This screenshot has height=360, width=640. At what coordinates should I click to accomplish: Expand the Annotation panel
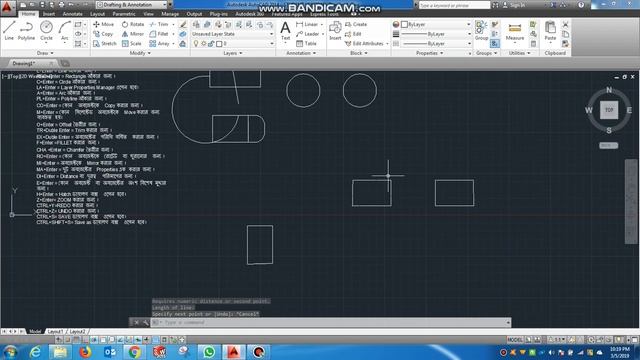301,53
